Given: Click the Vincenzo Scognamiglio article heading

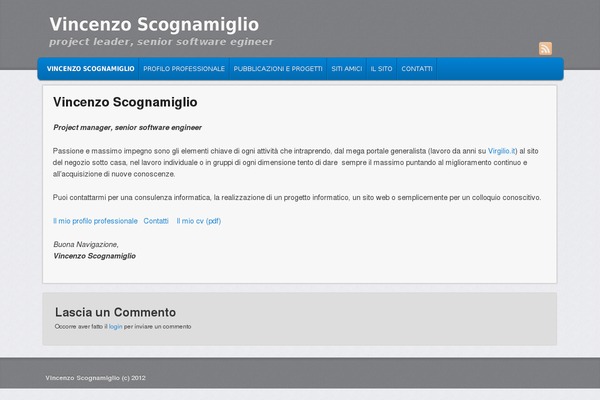Looking at the screenshot, I should pos(125,102).
